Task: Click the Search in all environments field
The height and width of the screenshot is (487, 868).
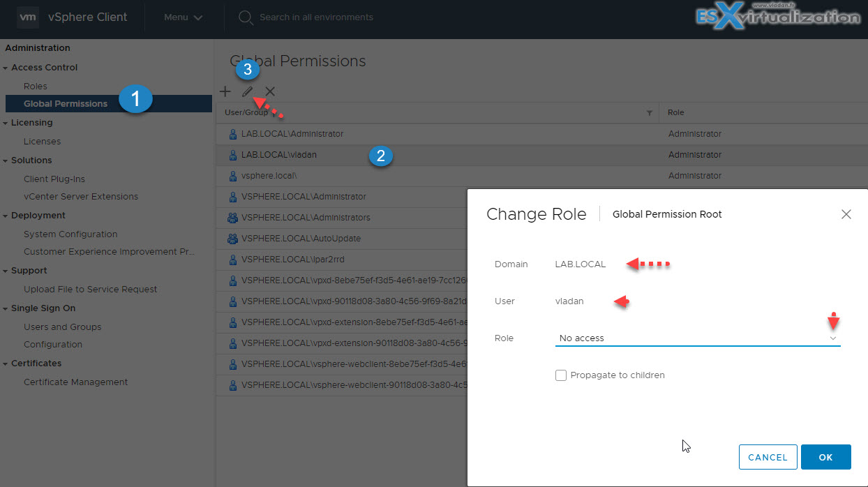Action: click(x=316, y=17)
